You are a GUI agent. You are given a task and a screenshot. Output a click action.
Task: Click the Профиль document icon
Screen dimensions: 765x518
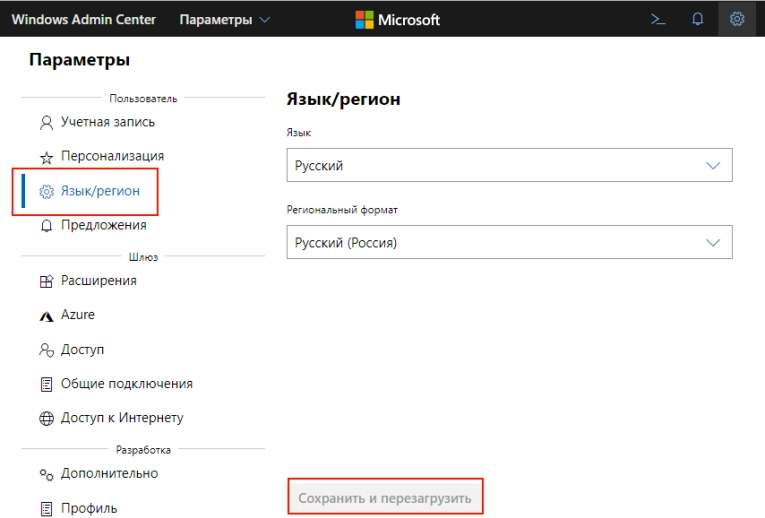(x=46, y=509)
